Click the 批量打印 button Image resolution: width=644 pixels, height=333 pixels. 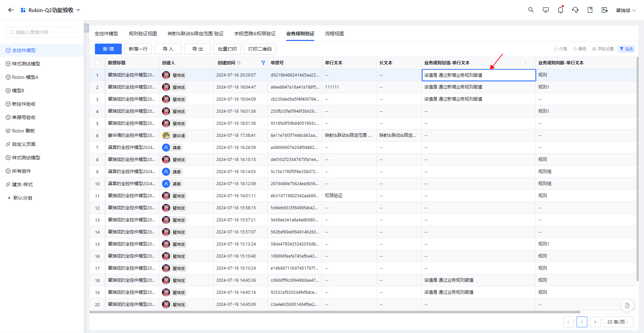[227, 49]
